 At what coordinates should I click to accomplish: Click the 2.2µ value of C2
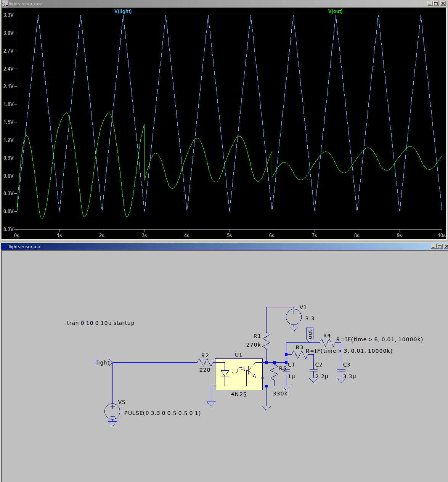click(322, 376)
